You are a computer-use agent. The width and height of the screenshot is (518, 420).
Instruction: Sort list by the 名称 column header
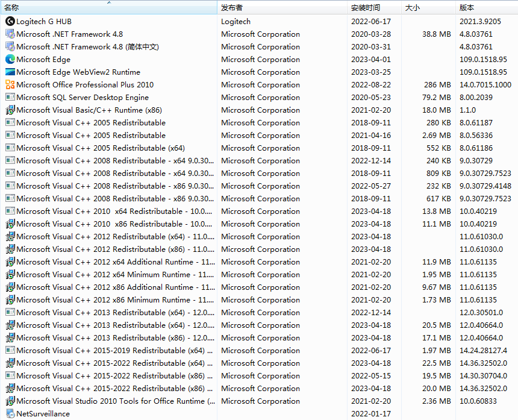click(x=108, y=8)
